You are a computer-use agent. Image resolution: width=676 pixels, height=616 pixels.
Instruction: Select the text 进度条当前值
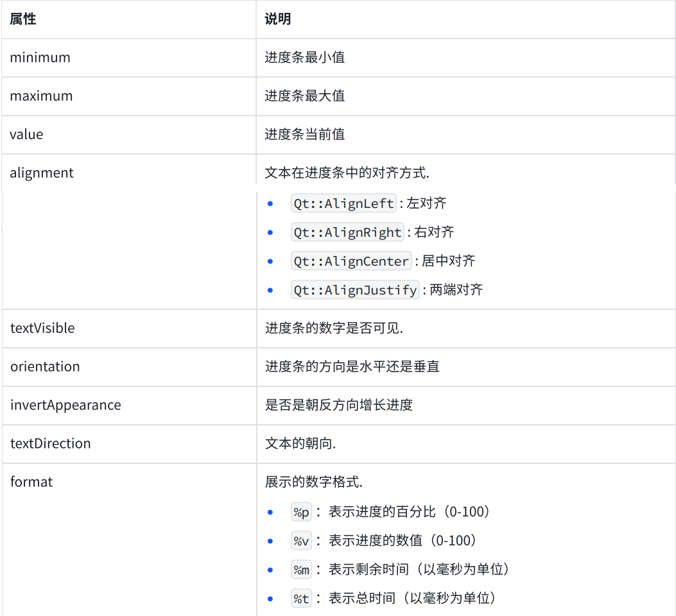304,134
